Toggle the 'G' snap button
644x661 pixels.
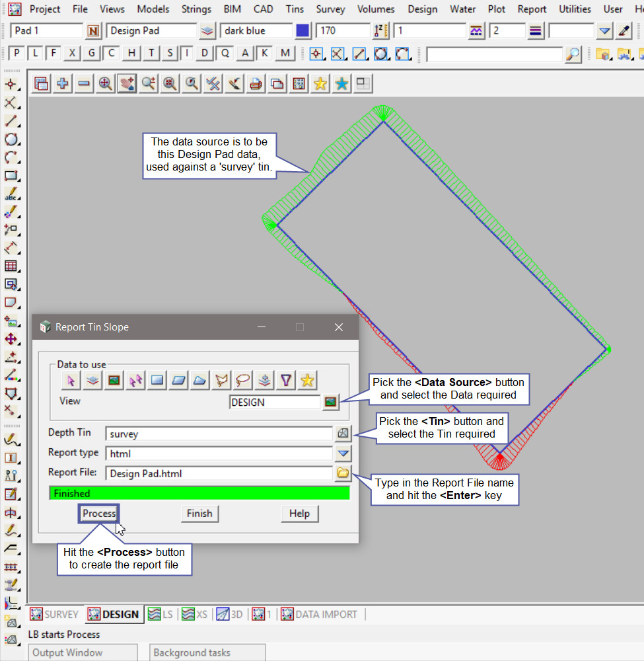click(x=92, y=54)
